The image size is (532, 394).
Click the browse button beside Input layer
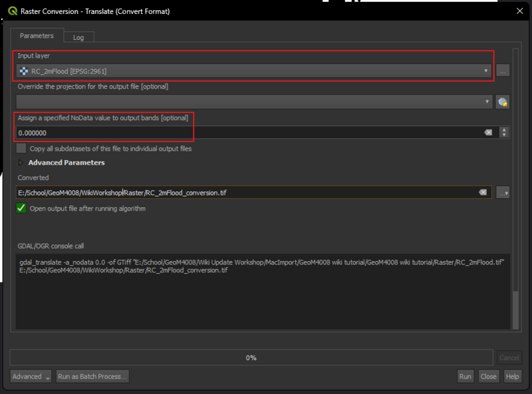coord(503,70)
